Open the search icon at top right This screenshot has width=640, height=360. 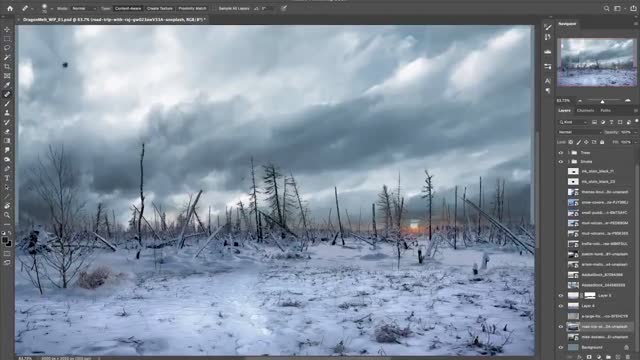pyautogui.click(x=607, y=8)
